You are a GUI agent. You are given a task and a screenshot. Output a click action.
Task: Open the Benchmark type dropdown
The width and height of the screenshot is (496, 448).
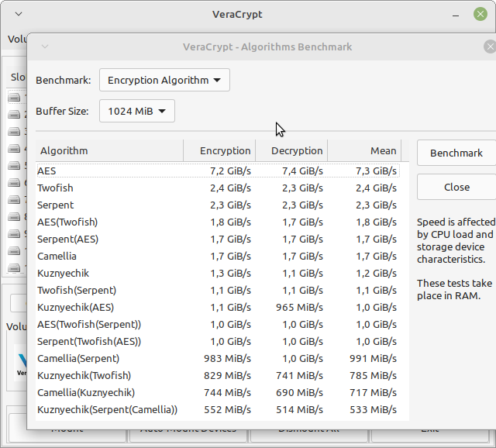[x=164, y=80]
